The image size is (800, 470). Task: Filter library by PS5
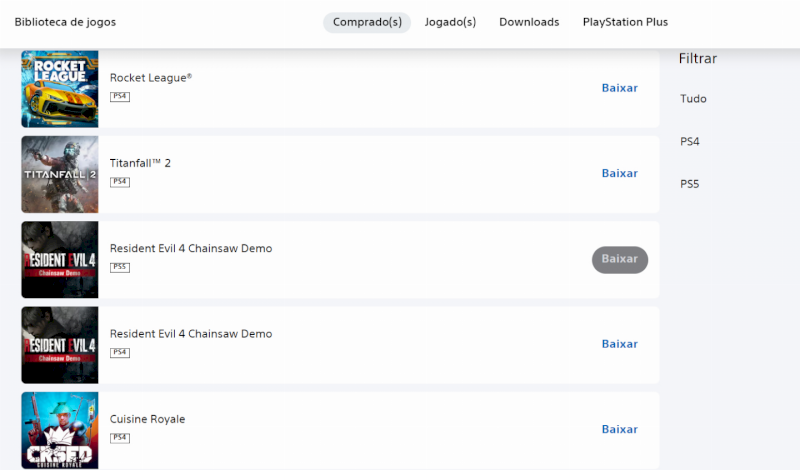[x=689, y=184]
